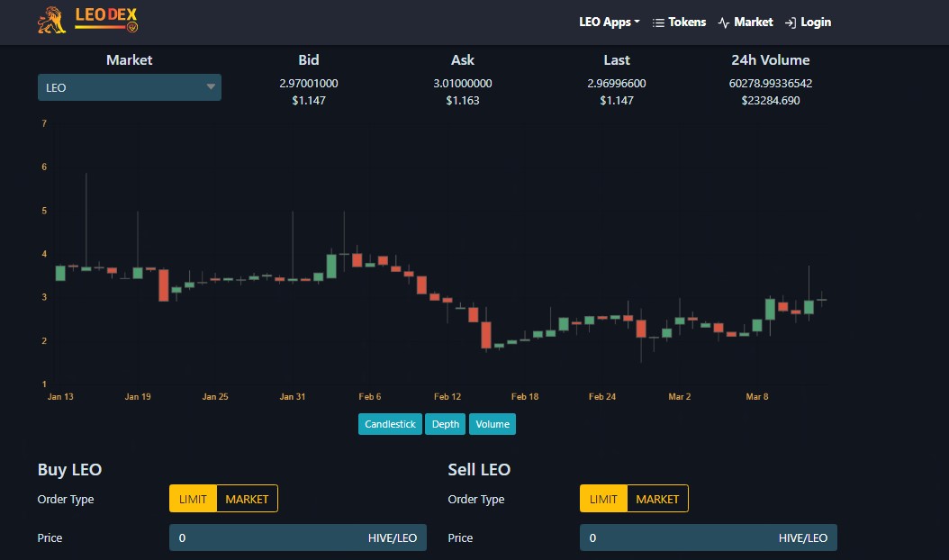This screenshot has width=949, height=560.
Task: Click the Jan 13 axis label
Action: (x=60, y=396)
